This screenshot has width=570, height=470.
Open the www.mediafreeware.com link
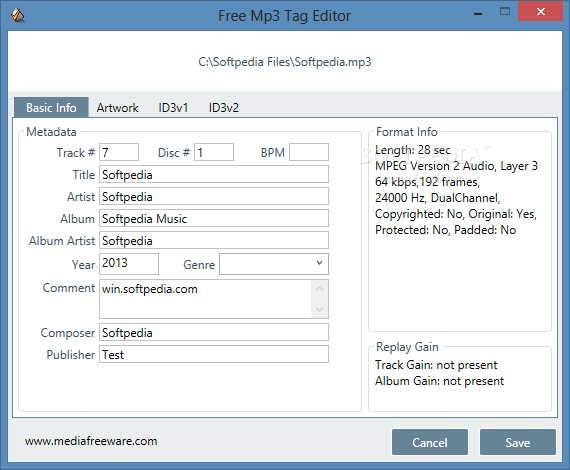click(x=91, y=441)
